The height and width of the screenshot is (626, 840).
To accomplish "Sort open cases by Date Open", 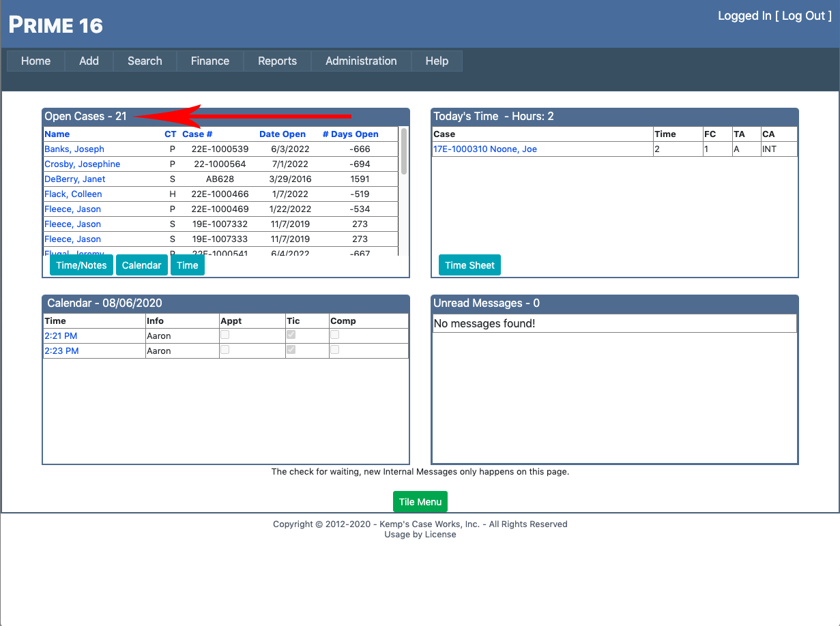I will (x=283, y=134).
